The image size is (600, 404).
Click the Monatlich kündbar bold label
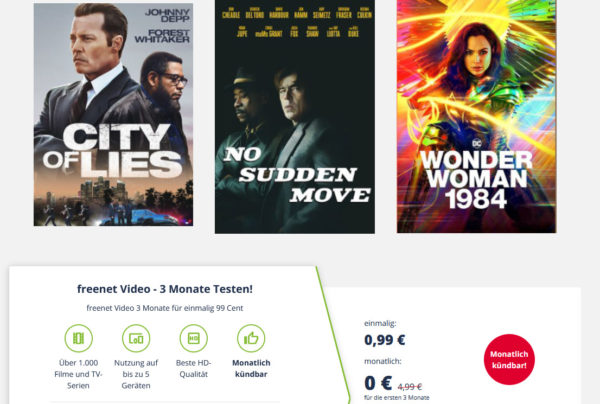pyautogui.click(x=251, y=368)
